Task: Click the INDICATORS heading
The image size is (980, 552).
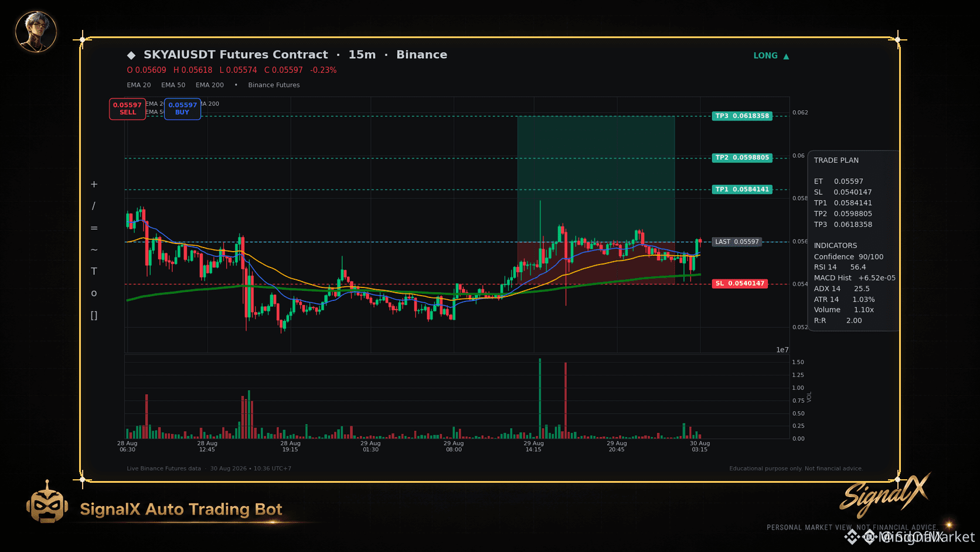Action: point(835,246)
